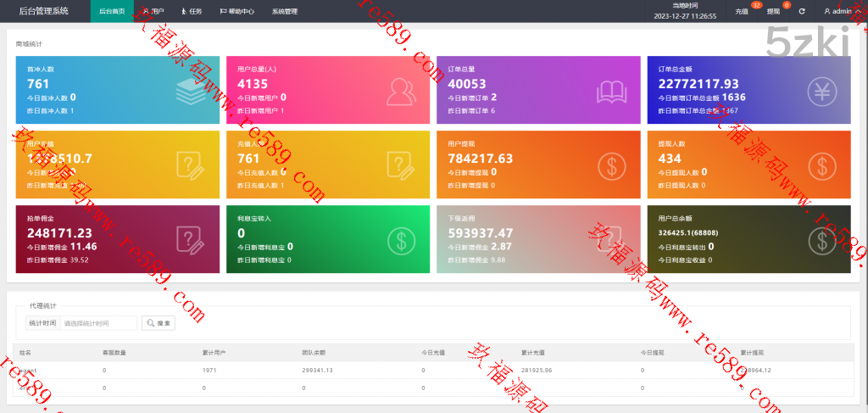Open the 用户 menu in top navigation

153,12
